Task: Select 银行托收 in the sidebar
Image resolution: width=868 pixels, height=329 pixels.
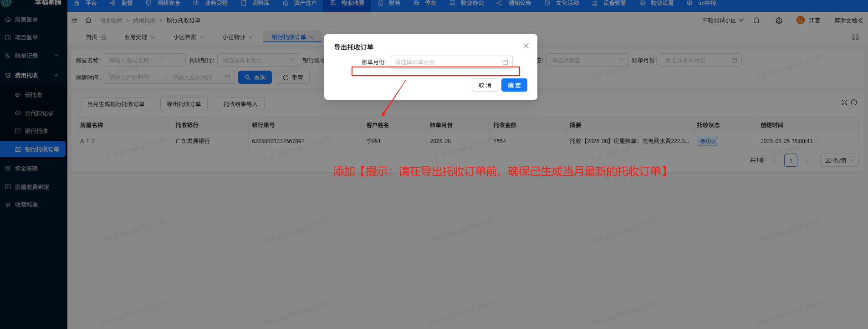Action: point(36,131)
